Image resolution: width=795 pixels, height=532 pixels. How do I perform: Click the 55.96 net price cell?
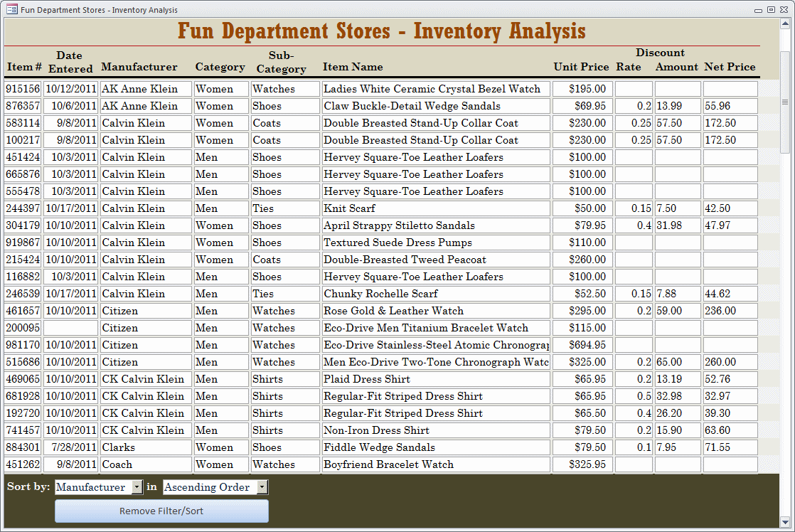(730, 106)
